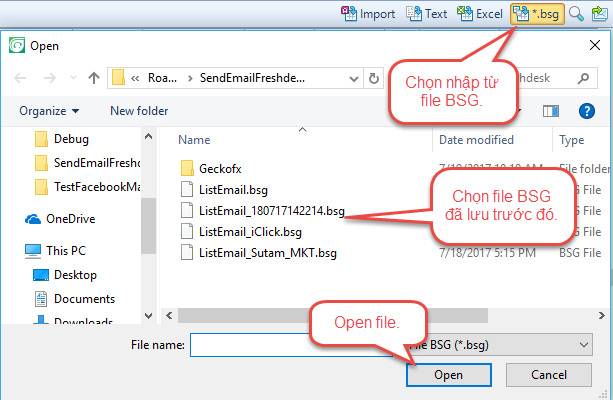613x400 pixels.
Task: Click the Roa... breadcrumb segment
Action: pos(162,78)
